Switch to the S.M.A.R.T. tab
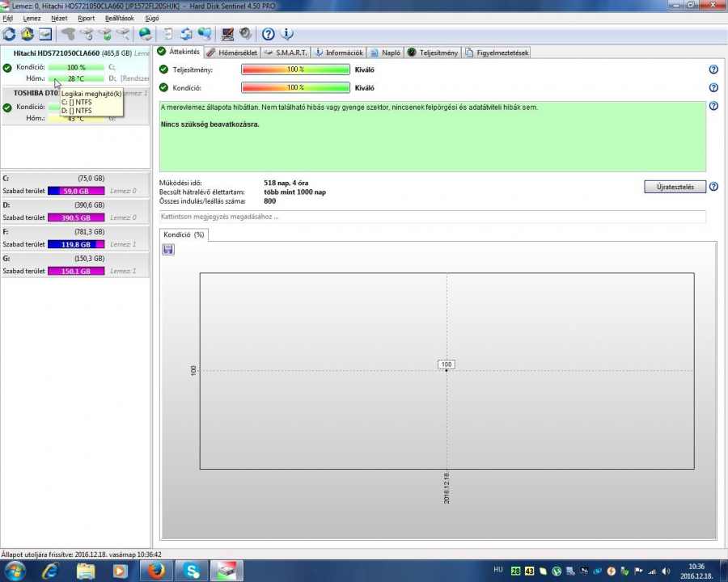Viewport: 728px width, 582px height. pyautogui.click(x=286, y=53)
